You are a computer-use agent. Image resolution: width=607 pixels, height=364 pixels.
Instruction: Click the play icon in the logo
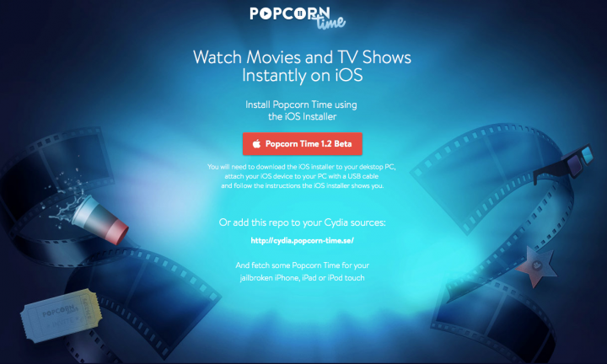point(266,13)
